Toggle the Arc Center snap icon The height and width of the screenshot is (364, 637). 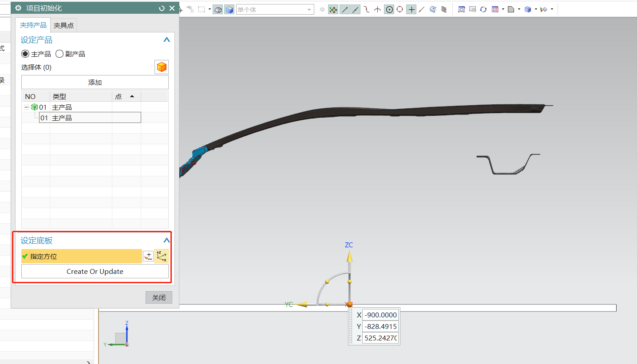(389, 9)
